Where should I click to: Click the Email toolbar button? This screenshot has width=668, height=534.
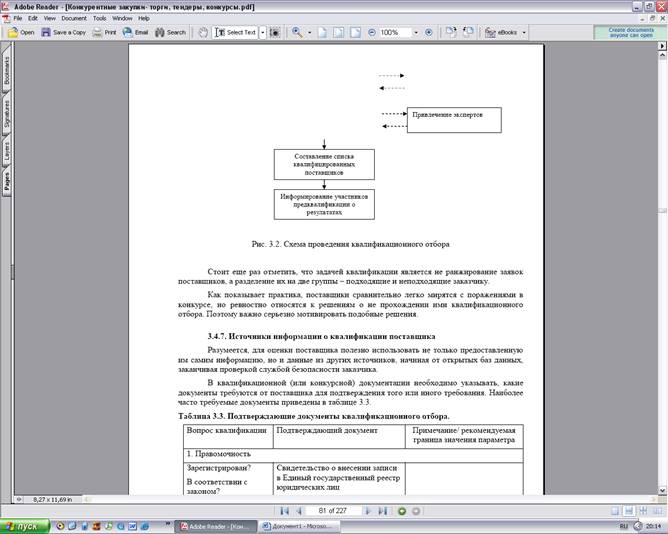click(x=135, y=32)
